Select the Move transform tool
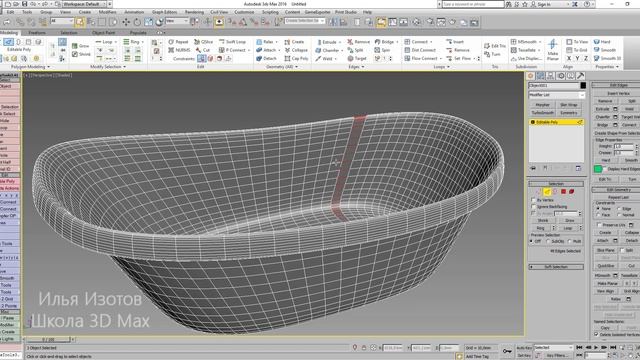Screen dimensions: 640x360 126,22
